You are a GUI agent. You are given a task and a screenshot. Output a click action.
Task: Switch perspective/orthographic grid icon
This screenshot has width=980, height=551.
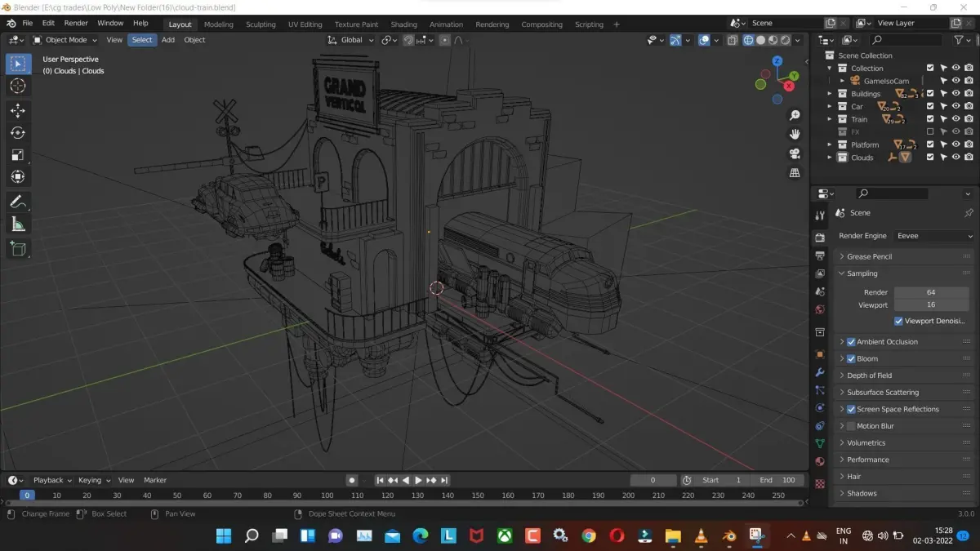pos(795,173)
